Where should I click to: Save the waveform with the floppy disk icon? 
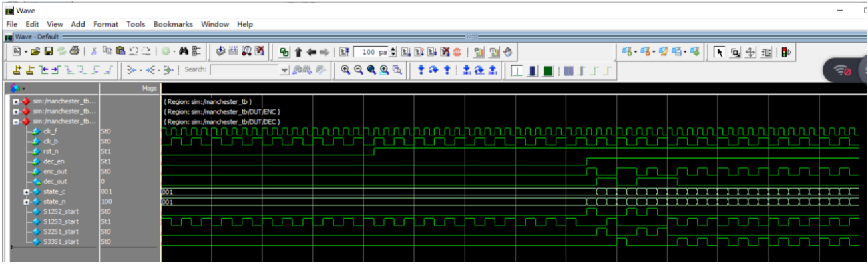point(49,51)
